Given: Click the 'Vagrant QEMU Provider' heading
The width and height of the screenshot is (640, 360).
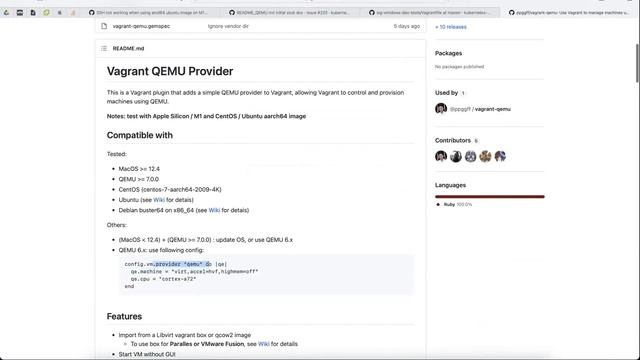Looking at the screenshot, I should pos(170,71).
